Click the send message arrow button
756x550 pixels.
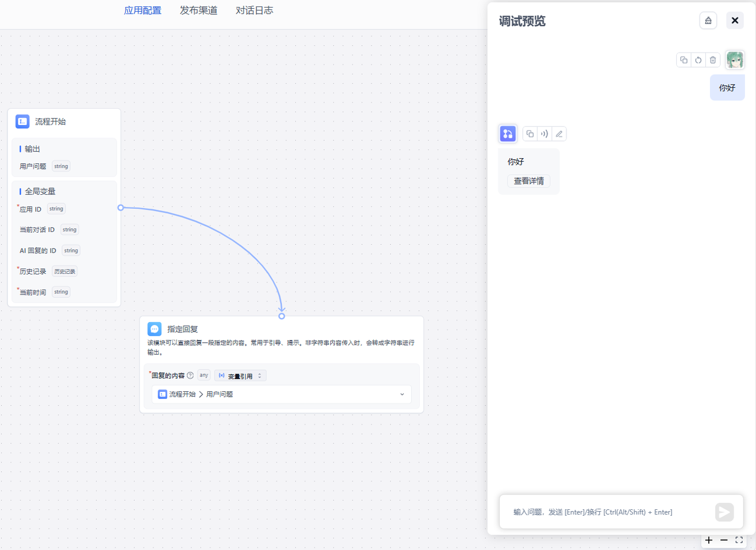[724, 512]
